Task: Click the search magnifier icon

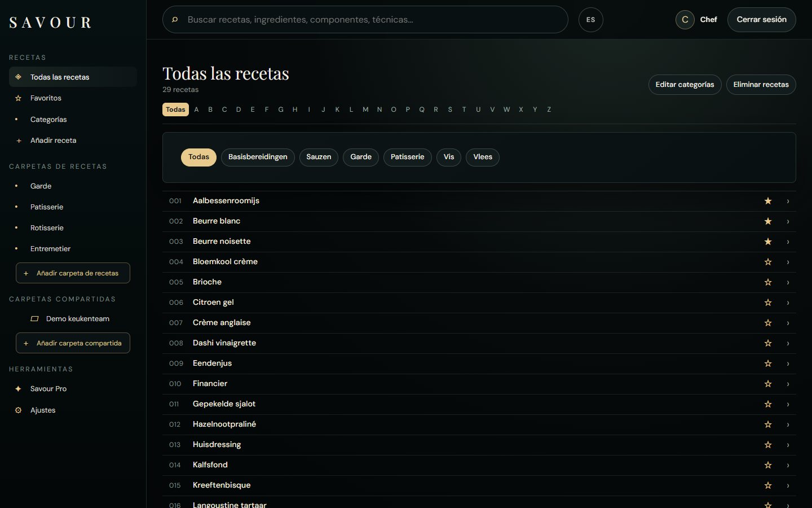Action: pyautogui.click(x=175, y=20)
